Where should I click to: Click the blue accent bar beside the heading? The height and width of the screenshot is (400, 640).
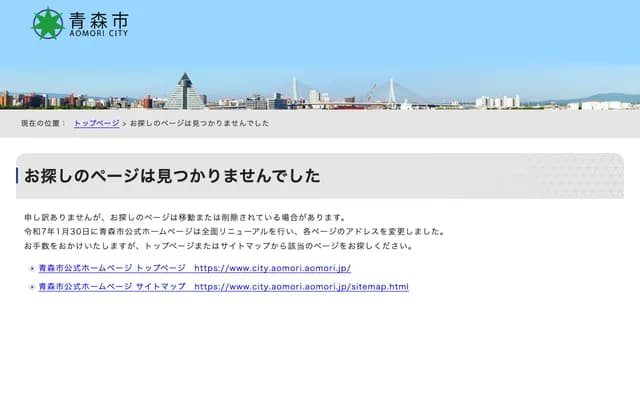click(18, 176)
